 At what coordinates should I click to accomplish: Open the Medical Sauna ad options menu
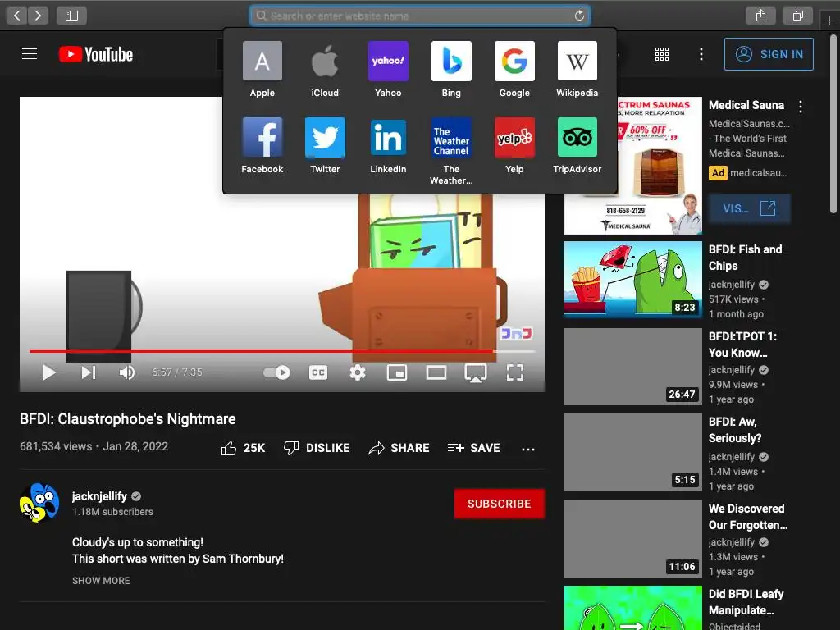[x=801, y=107]
